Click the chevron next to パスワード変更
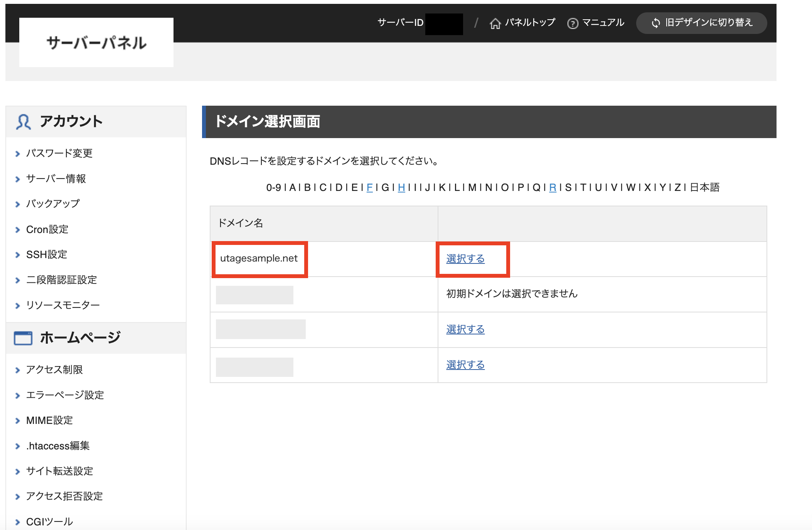The width and height of the screenshot is (812, 530). pos(17,154)
